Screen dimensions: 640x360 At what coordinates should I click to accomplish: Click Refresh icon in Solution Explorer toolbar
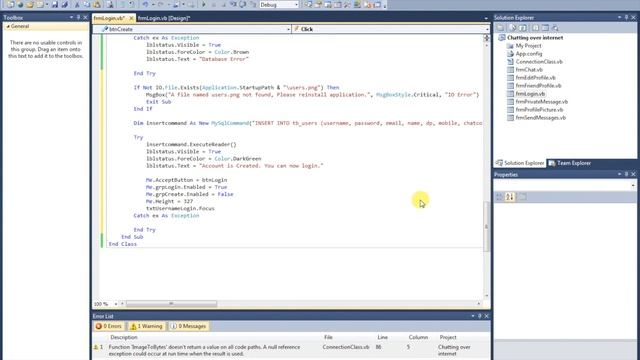pyautogui.click(x=523, y=28)
